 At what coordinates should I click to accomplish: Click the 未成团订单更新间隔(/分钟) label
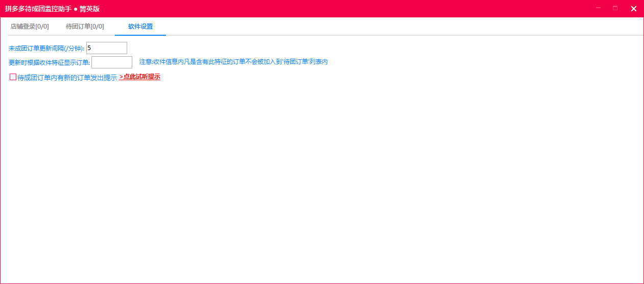(x=46, y=49)
